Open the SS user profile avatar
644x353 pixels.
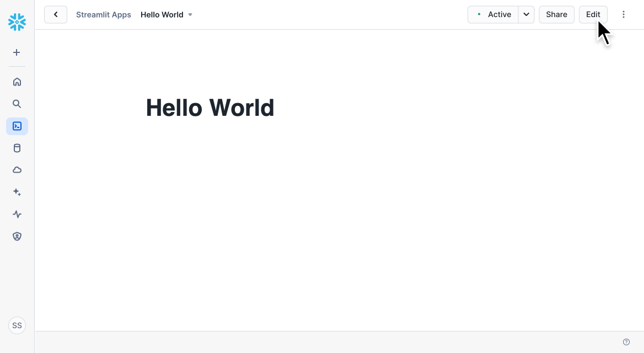pyautogui.click(x=17, y=325)
